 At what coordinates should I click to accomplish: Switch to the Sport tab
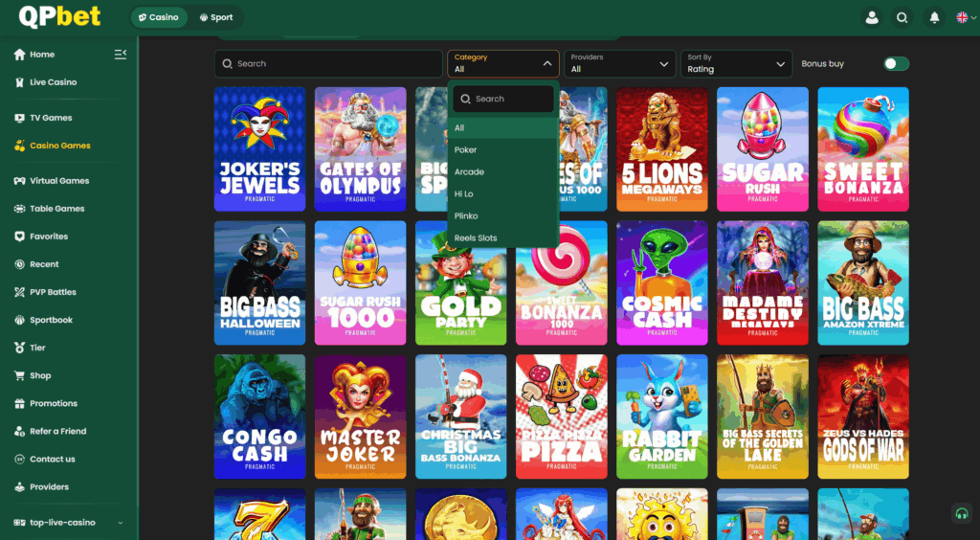[216, 17]
